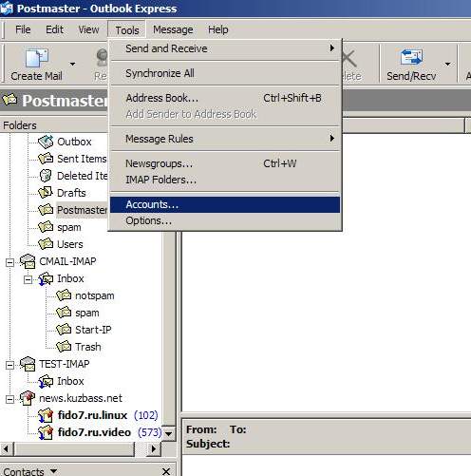
Task: Click the CMAIL-IMAP account icon
Action: click(28, 261)
